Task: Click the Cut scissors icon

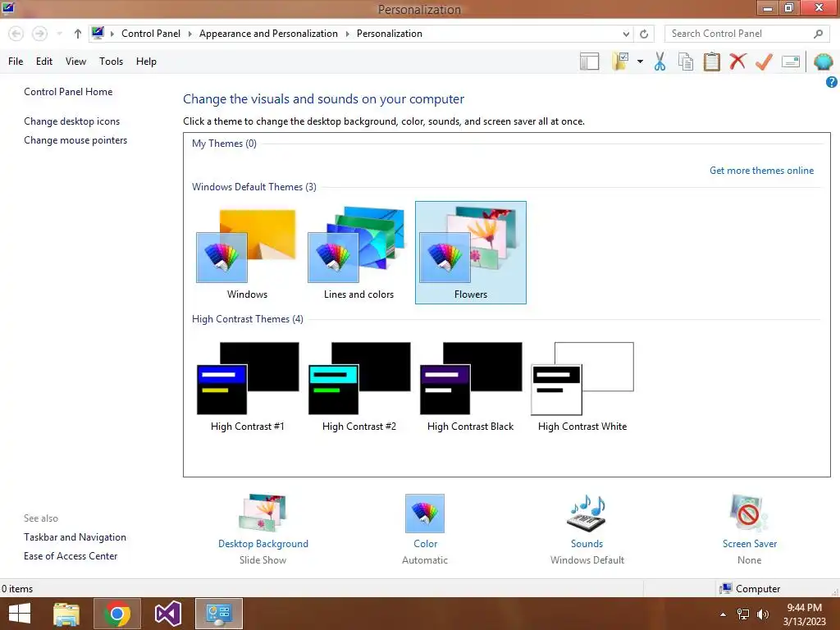Action: (660, 62)
